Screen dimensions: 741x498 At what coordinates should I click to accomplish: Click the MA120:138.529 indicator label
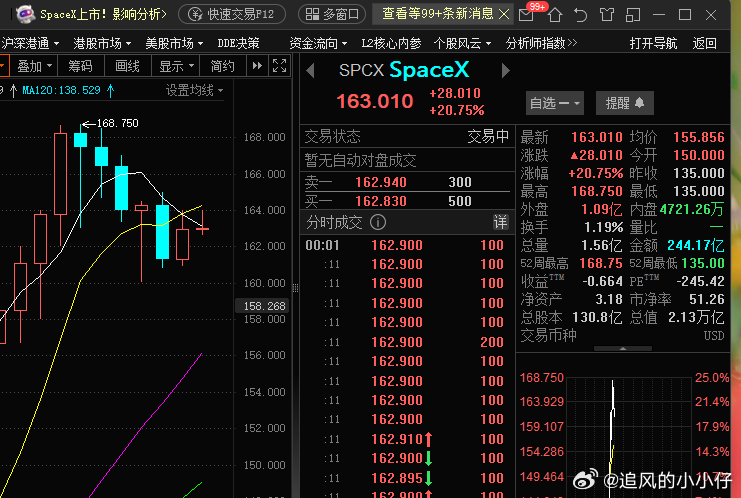tap(61, 90)
